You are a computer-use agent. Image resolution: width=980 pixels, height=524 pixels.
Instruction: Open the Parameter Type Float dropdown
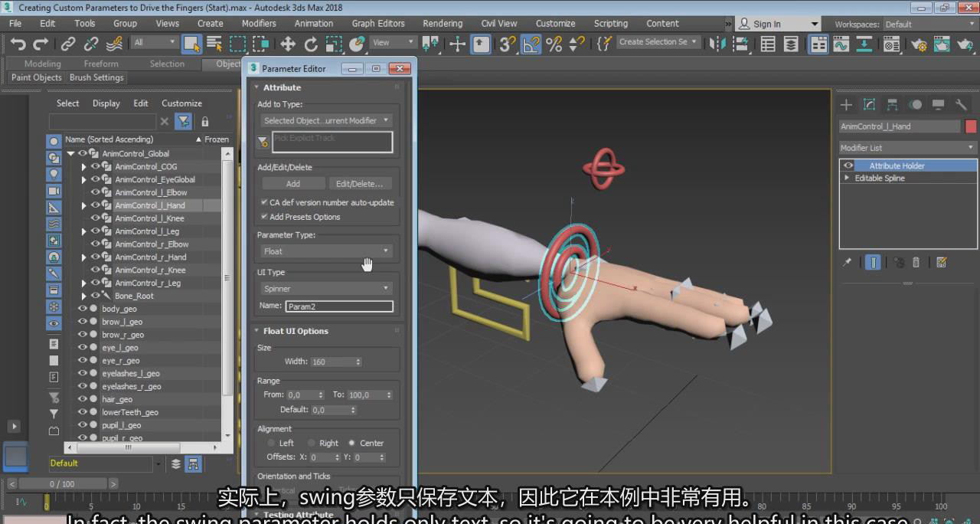(326, 251)
